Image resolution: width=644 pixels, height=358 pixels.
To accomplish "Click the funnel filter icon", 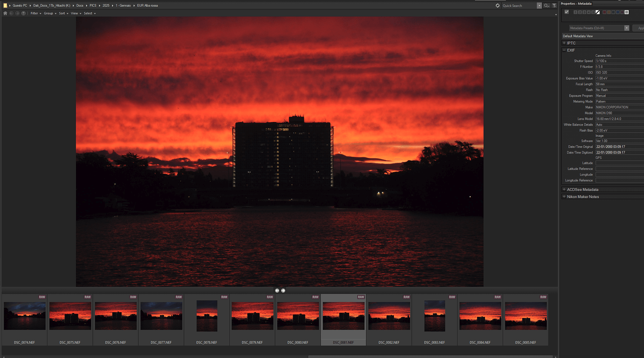I will 554,6.
